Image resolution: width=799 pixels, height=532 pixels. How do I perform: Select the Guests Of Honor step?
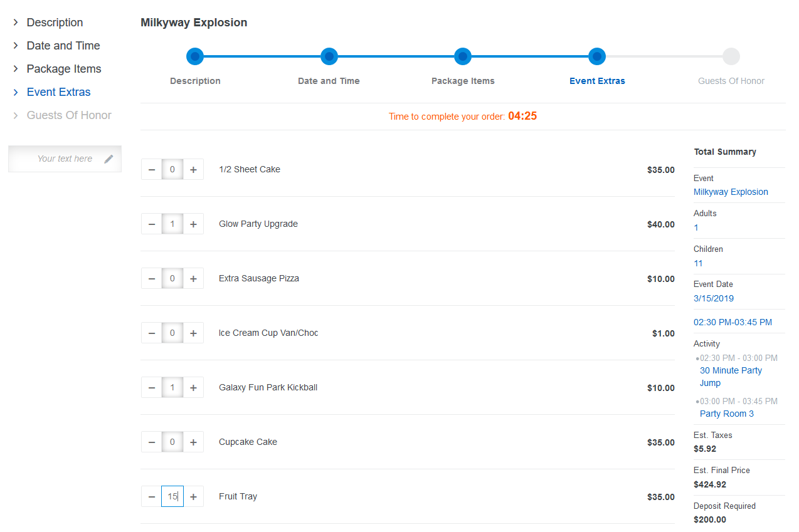point(731,57)
